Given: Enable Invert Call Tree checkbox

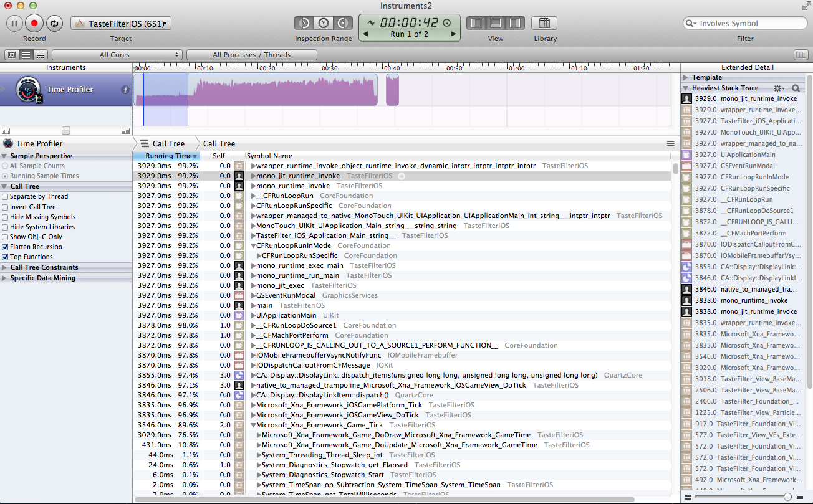Looking at the screenshot, I should coord(6,207).
